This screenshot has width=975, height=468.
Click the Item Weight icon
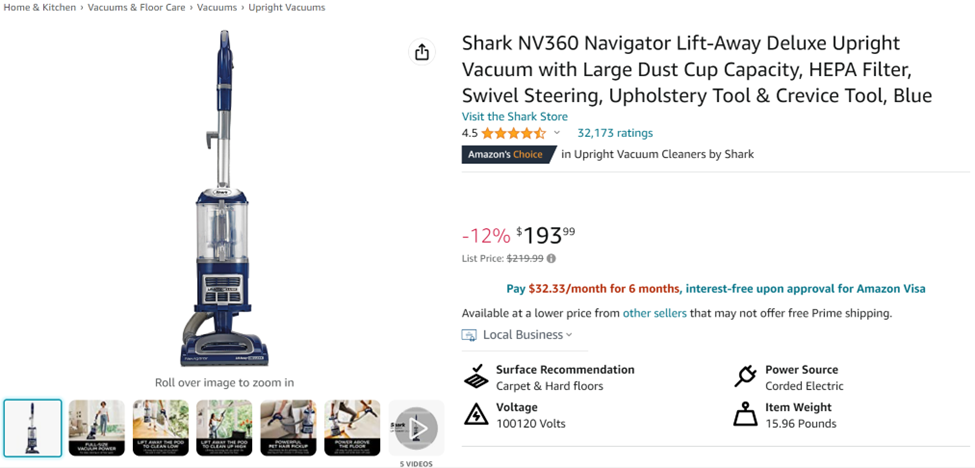tap(745, 414)
